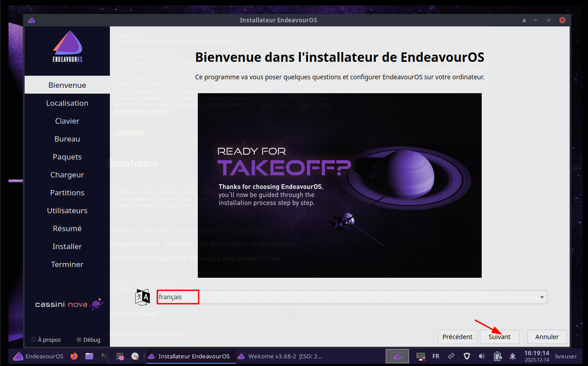Open Firefox from the taskbar
The image size is (588, 366).
[x=74, y=357]
